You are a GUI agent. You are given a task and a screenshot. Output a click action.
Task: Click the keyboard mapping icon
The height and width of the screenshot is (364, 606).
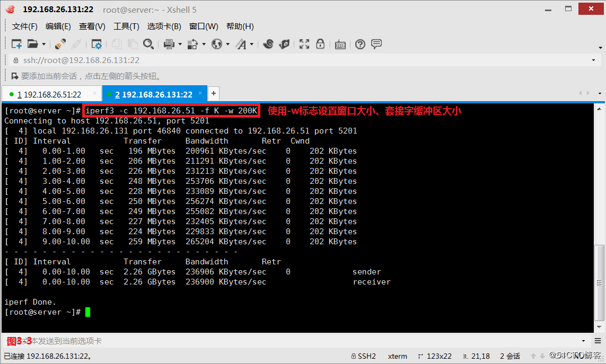click(340, 45)
